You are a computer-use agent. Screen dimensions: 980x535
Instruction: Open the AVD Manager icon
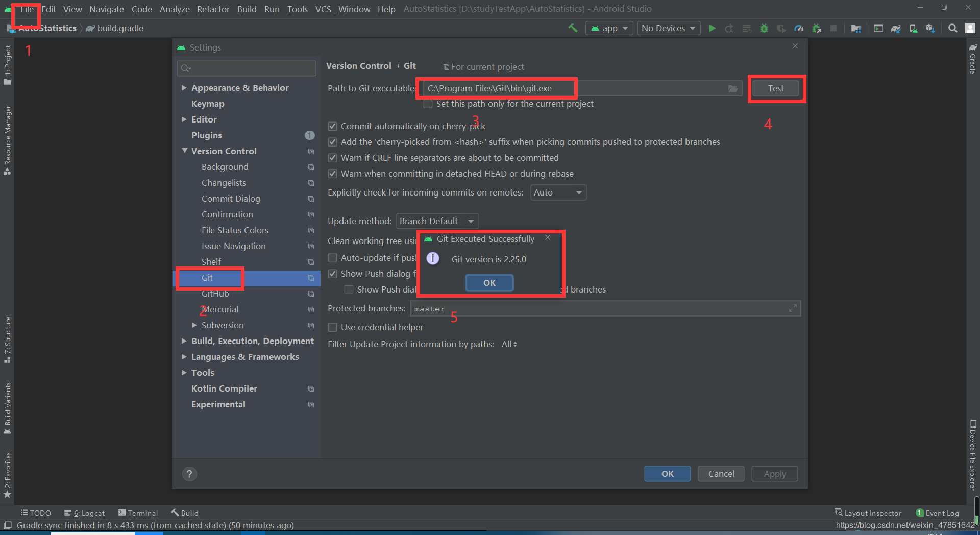[913, 28]
